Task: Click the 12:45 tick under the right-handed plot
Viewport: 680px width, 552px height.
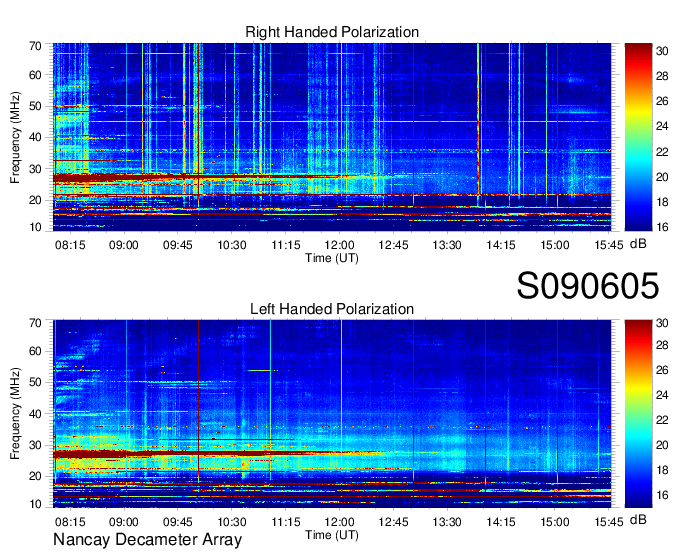Action: coord(393,245)
